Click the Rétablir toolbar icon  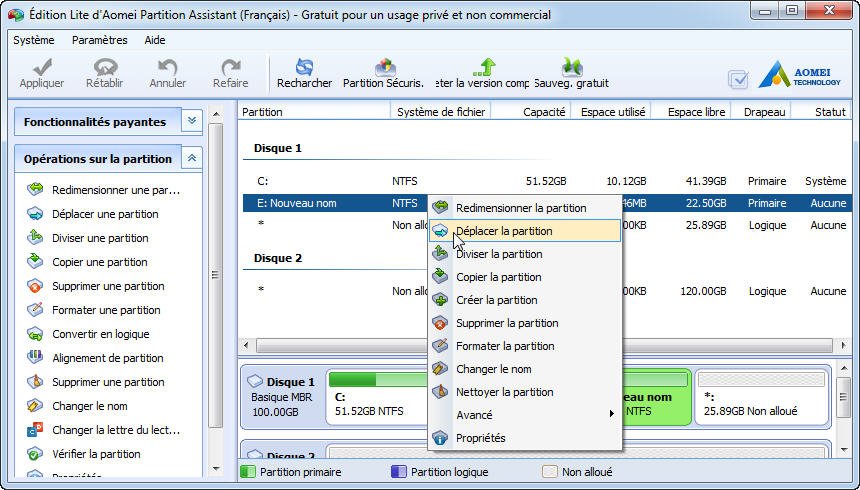(x=105, y=67)
